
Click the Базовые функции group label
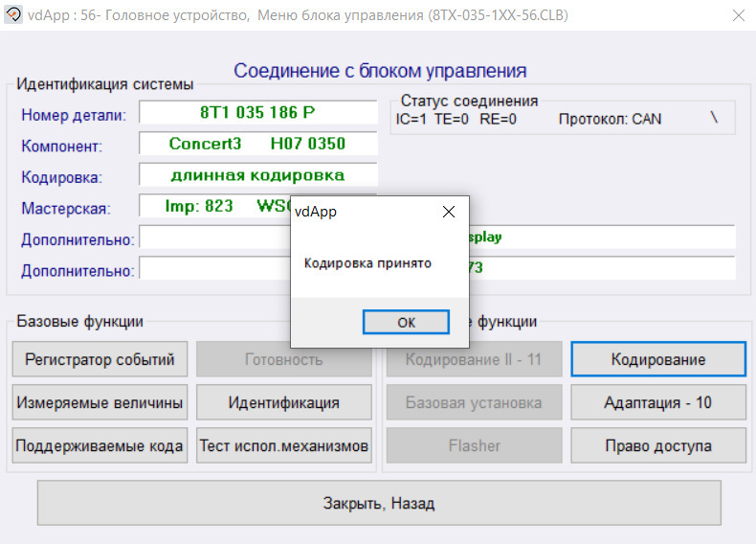[80, 321]
